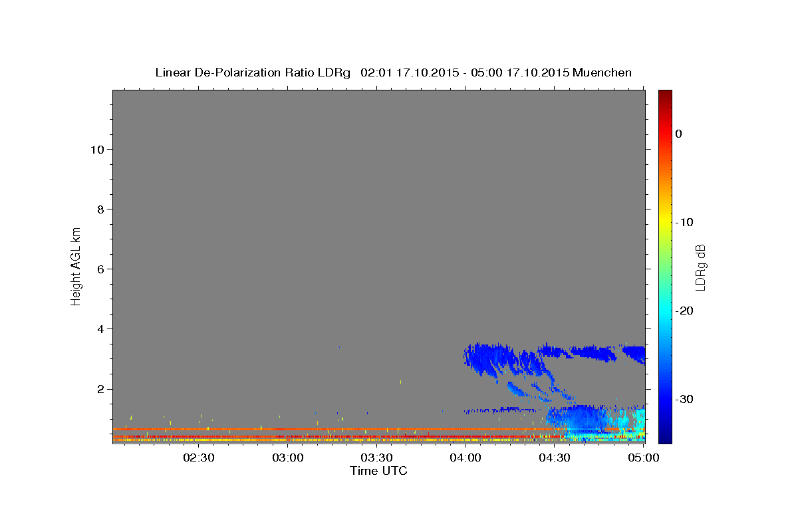This screenshot has height=532, width=798.
Task: Click the 03:30 time tick label
Action: [x=376, y=458]
